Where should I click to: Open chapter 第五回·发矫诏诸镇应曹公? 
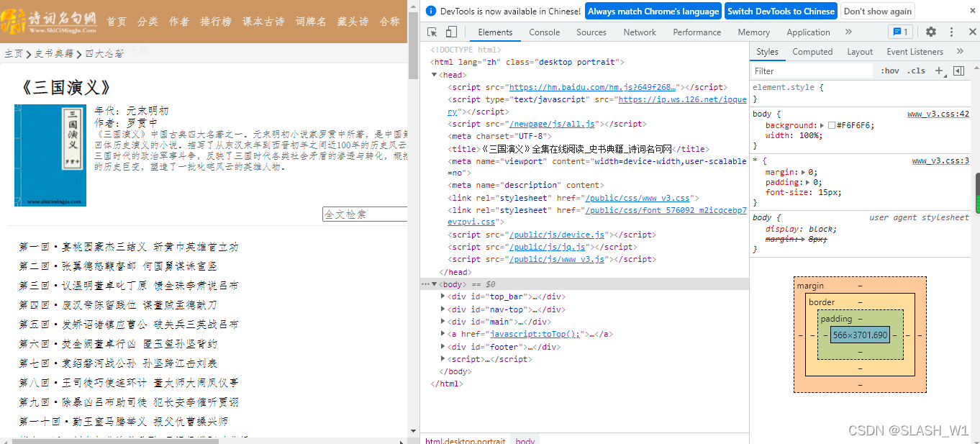coord(129,325)
